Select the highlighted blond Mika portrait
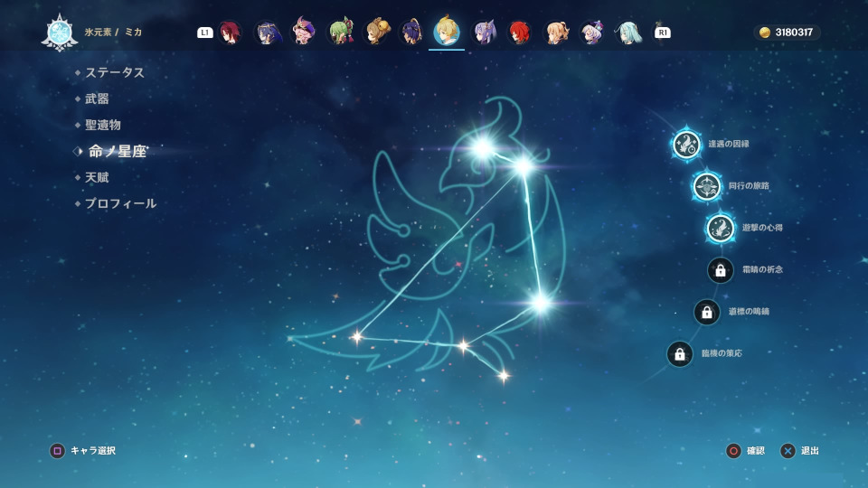 pyautogui.click(x=447, y=31)
